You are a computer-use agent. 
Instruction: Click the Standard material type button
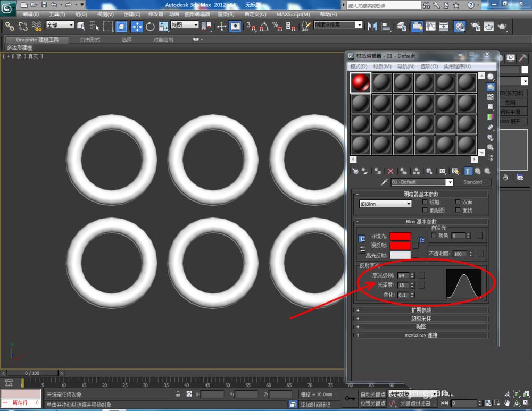(472, 182)
